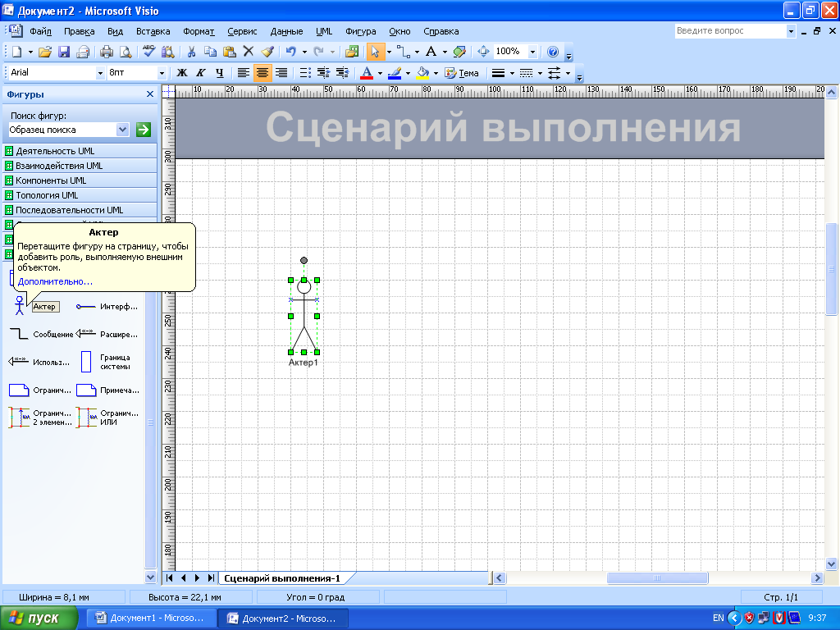Open the Shapes stencil toolbar button
The height and width of the screenshot is (630, 840).
click(x=352, y=52)
